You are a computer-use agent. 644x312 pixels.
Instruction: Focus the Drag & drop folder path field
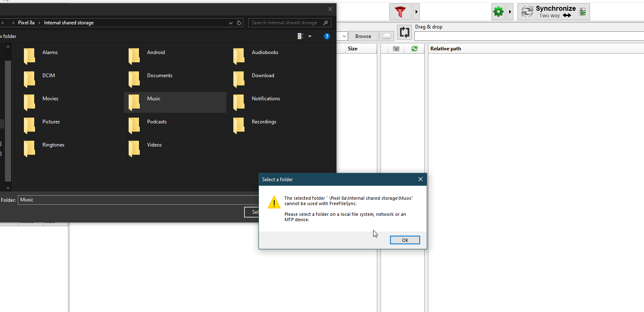click(x=529, y=36)
